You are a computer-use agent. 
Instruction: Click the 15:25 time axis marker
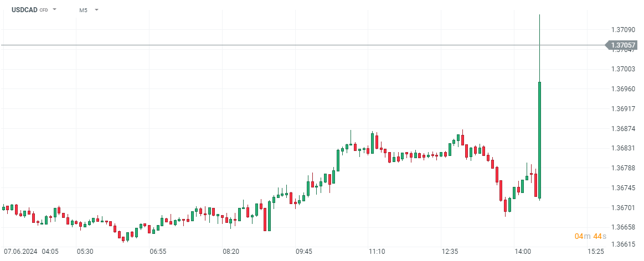pos(595,251)
